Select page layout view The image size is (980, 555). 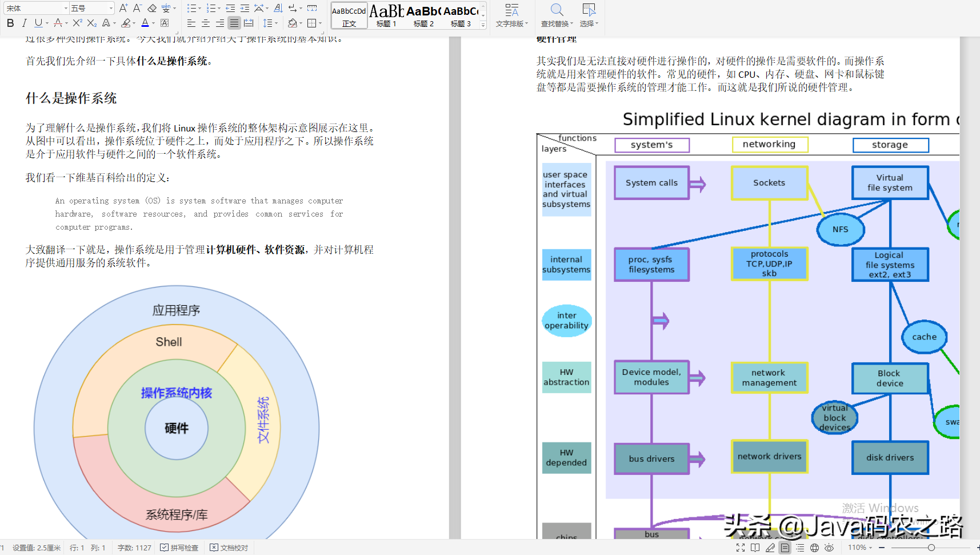click(785, 548)
